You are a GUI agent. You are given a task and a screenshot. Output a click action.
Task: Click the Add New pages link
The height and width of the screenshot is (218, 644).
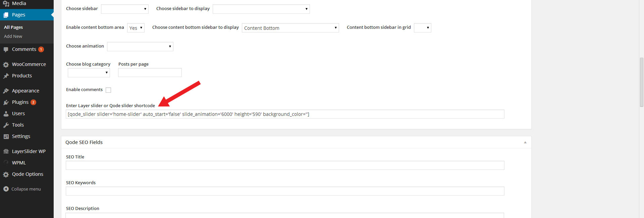13,36
